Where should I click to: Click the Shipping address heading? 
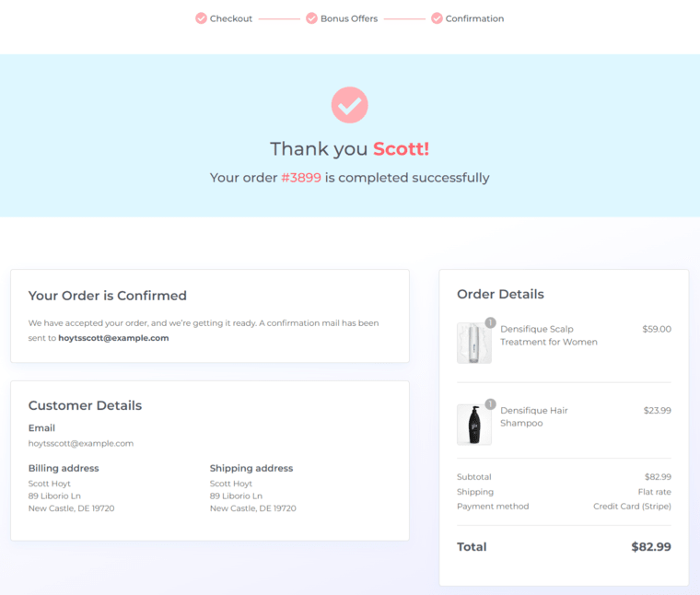[x=251, y=468]
